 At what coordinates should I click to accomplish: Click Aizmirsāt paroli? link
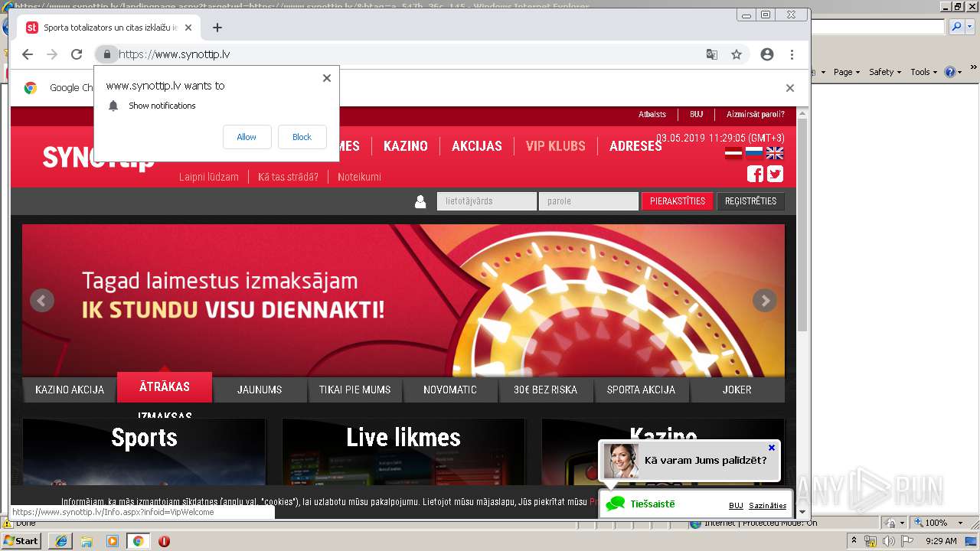point(756,115)
